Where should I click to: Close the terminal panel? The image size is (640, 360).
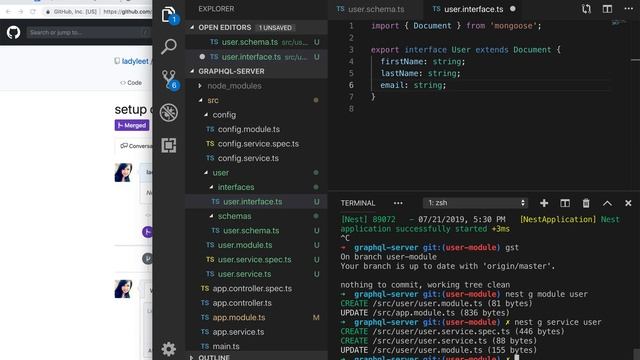pos(628,203)
